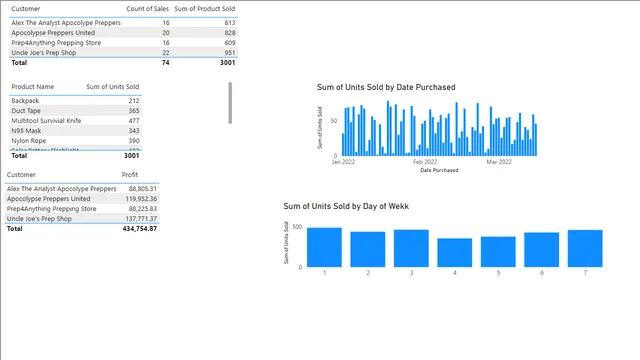Click the sales count value 22
This screenshot has height=360, width=640.
165,53
